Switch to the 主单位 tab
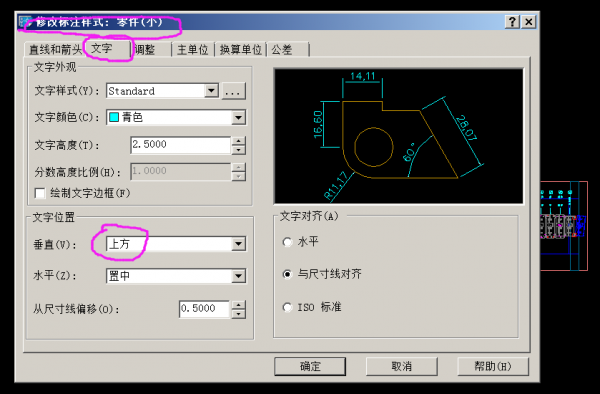 pyautogui.click(x=192, y=50)
